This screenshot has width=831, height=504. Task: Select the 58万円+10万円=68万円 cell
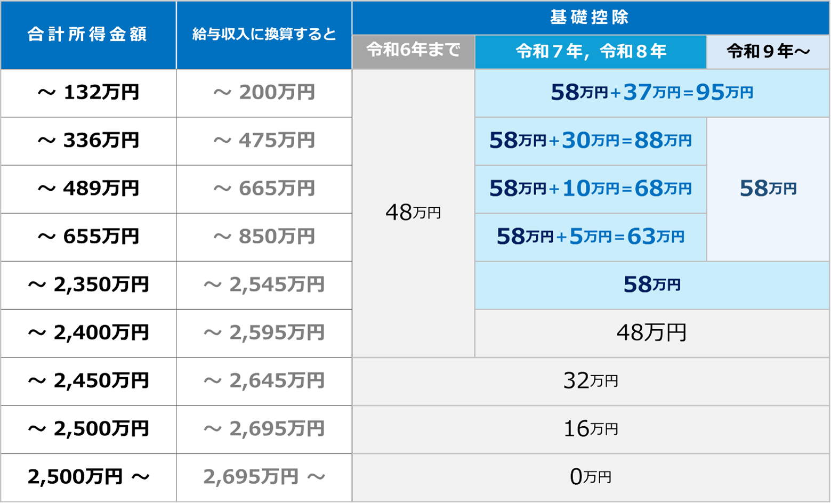point(591,189)
